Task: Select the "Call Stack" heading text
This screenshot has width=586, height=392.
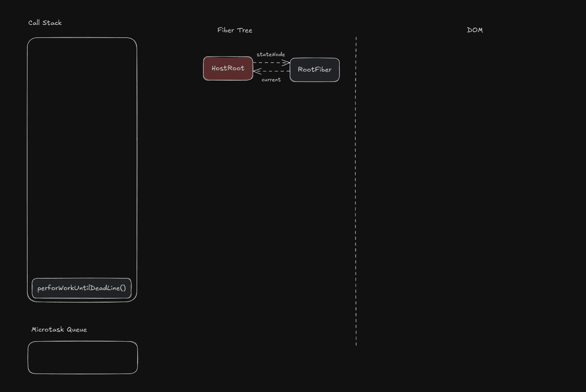Action: pyautogui.click(x=45, y=23)
